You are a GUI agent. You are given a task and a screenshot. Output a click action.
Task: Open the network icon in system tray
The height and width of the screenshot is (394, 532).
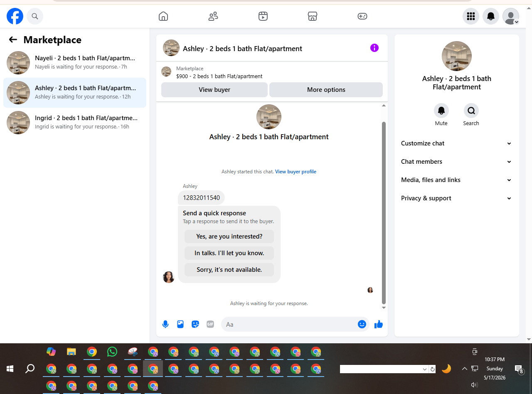pos(475,369)
